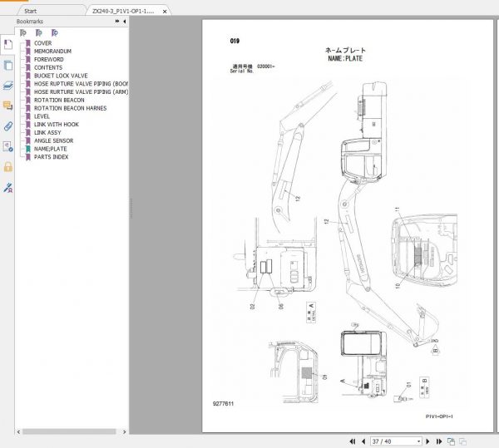Open the Comments panel icon
Screen dimensions: 499x448
8,106
